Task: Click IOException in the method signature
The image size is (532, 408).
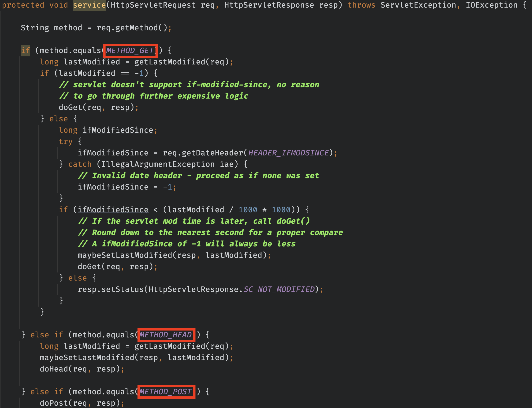Action: pyautogui.click(x=492, y=5)
